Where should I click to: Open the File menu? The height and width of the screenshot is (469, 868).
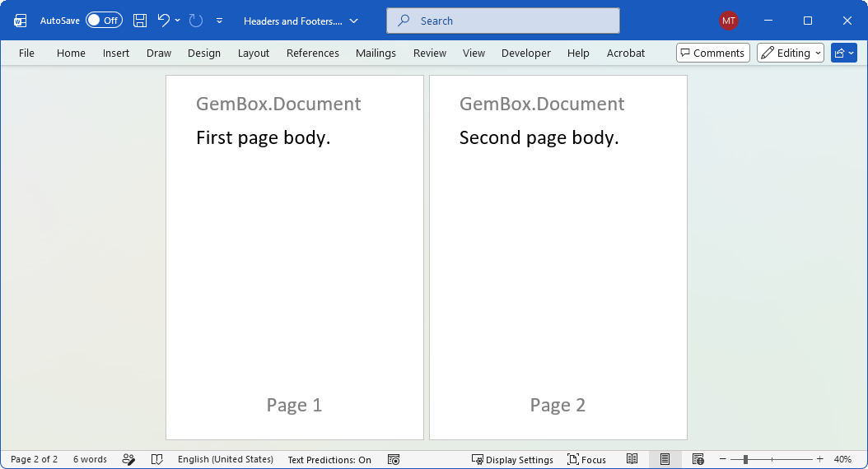pos(26,53)
